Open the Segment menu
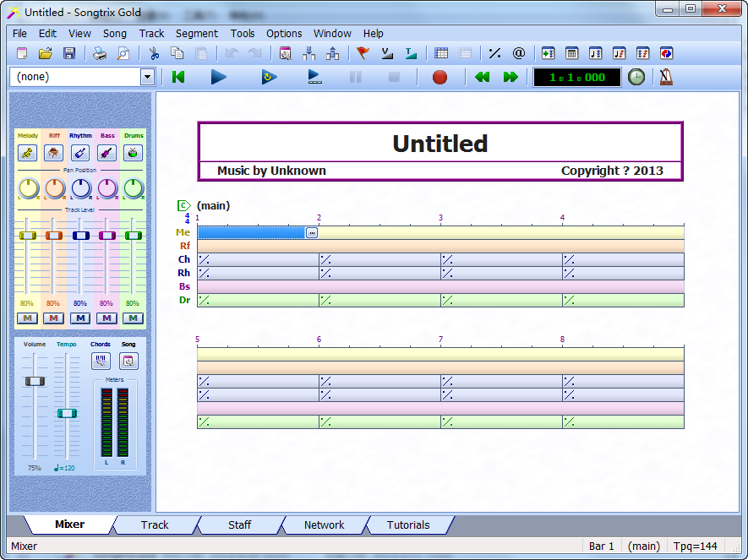 pyautogui.click(x=196, y=34)
